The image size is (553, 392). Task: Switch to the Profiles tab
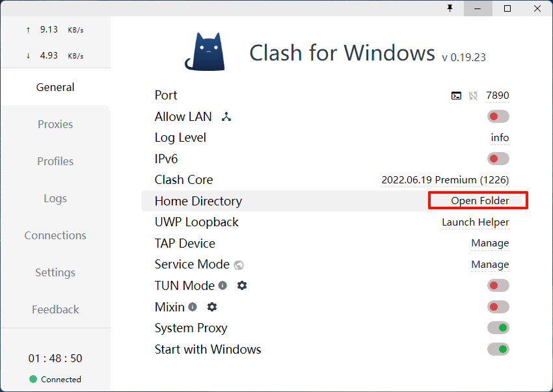pos(55,161)
